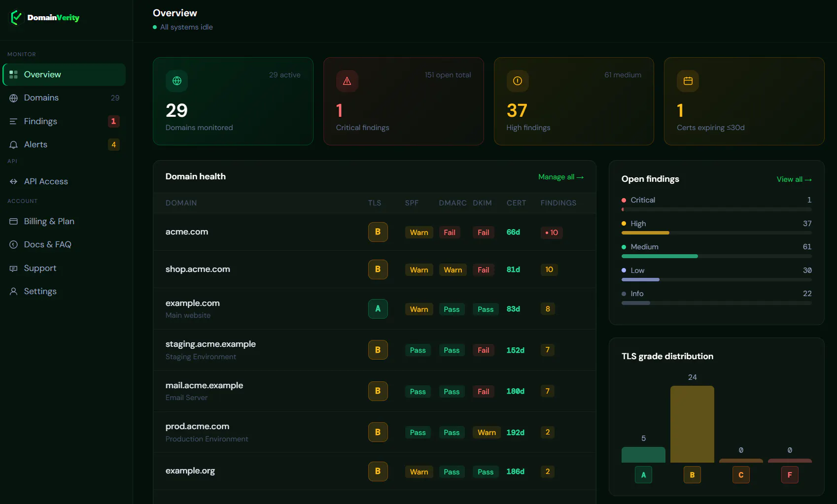
Task: Click the 152d cert value for staging.acme.example
Action: tap(516, 350)
